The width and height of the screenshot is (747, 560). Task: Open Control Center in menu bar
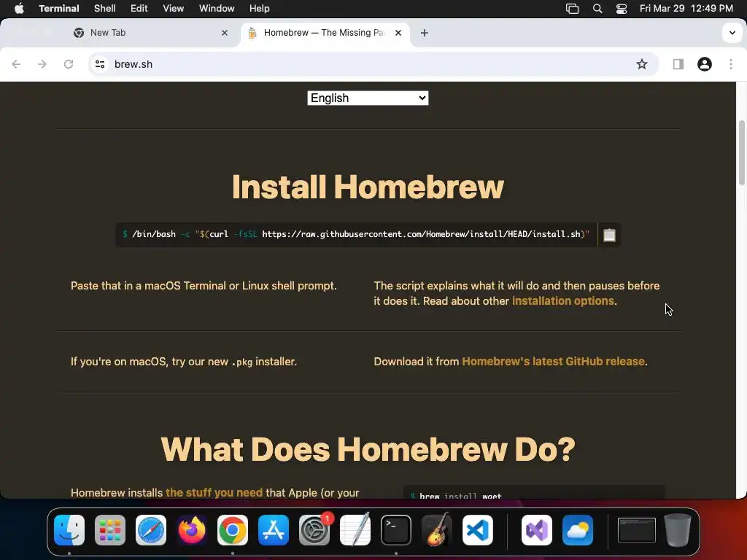622,9
